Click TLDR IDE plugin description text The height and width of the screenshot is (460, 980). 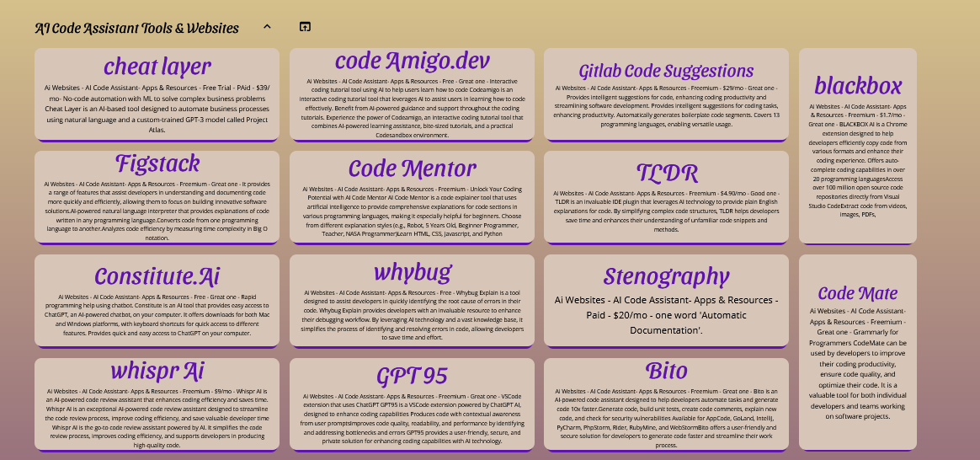(666, 211)
